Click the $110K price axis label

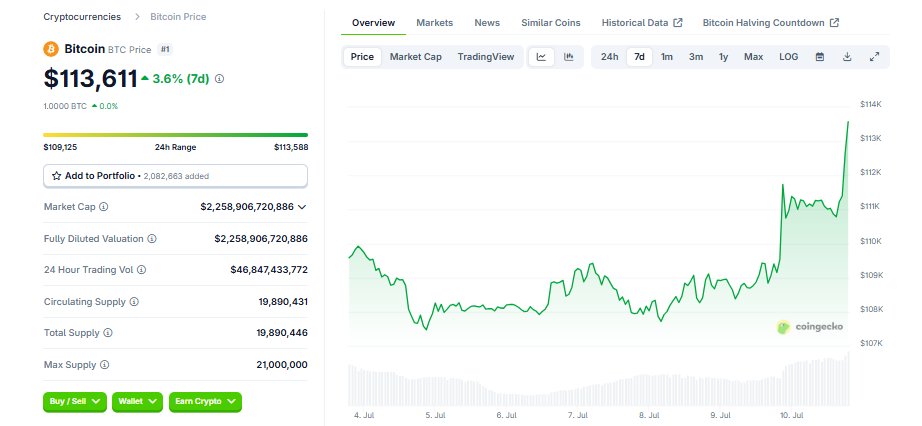[870, 241]
